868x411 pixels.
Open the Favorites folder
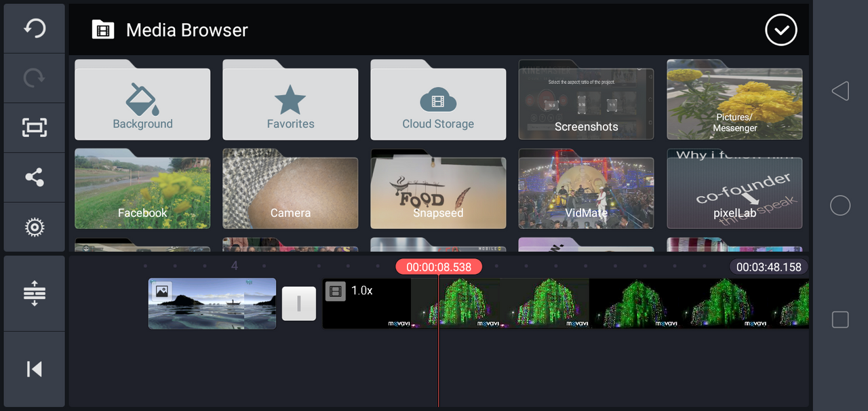click(x=290, y=100)
